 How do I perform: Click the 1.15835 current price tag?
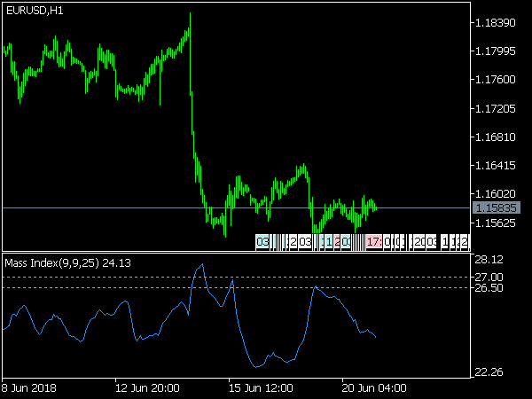497,207
